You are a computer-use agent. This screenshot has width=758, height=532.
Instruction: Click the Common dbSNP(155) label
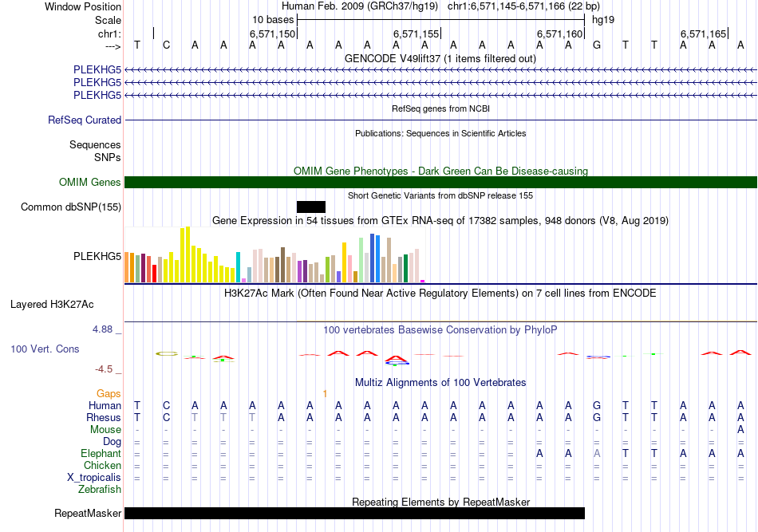click(71, 207)
